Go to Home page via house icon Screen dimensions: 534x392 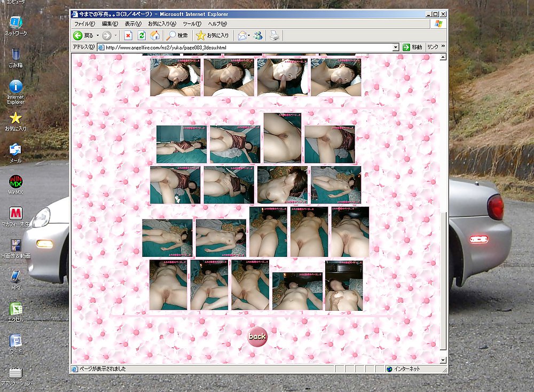[x=155, y=36]
